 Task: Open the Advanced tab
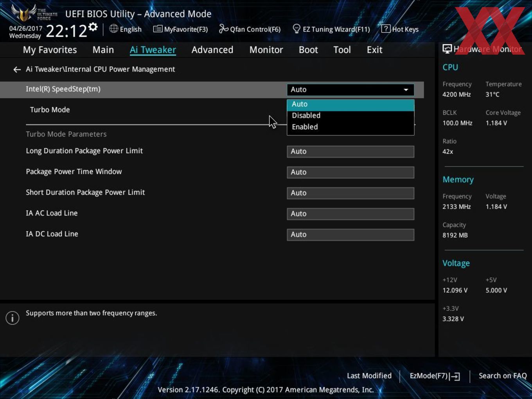coord(212,50)
